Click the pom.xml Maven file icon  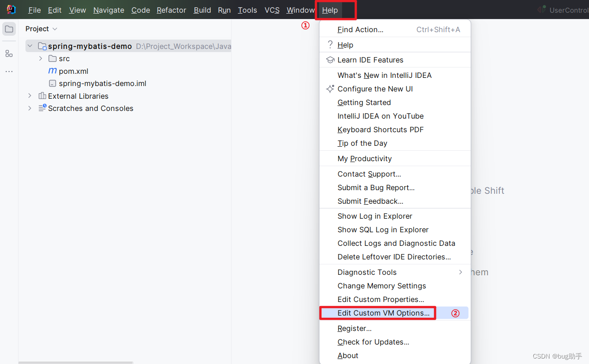53,71
